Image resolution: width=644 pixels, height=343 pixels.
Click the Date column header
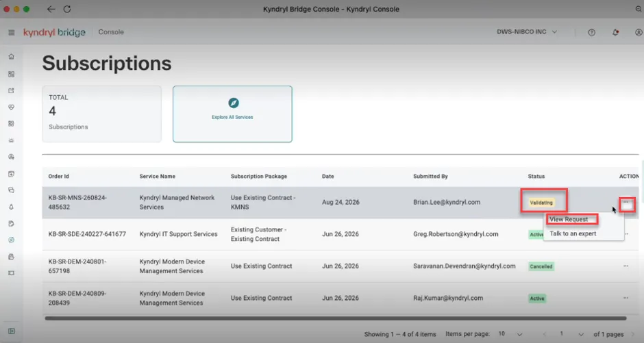[327, 177]
